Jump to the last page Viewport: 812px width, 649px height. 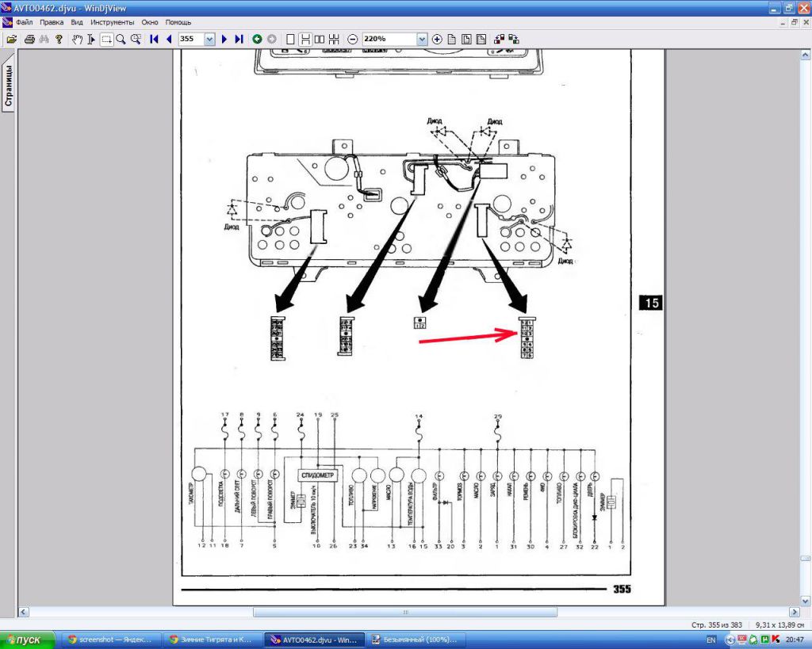[239, 39]
